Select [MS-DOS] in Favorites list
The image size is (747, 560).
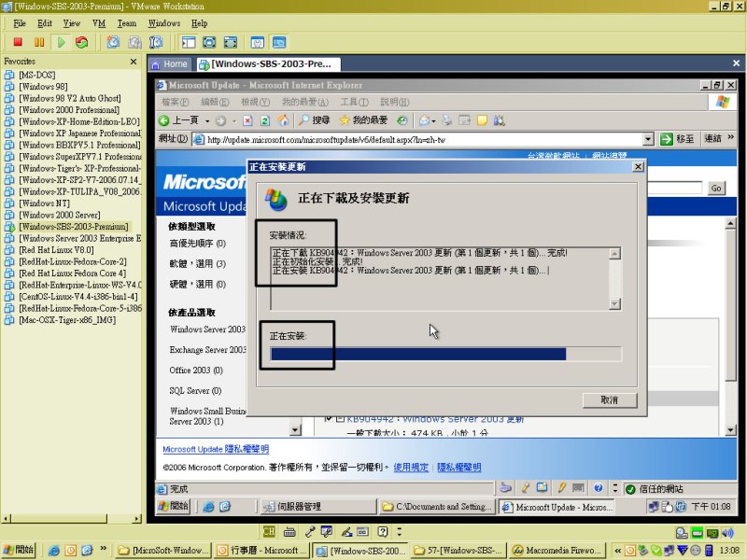click(x=37, y=75)
